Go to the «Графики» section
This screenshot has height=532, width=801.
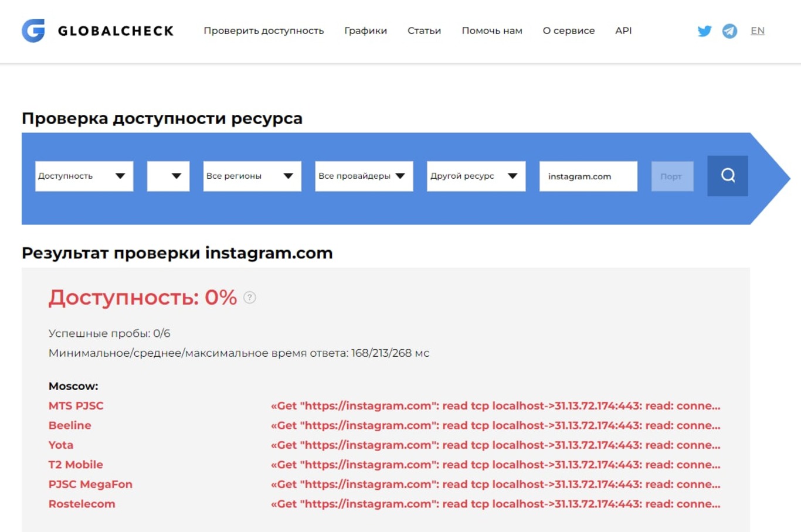click(365, 30)
